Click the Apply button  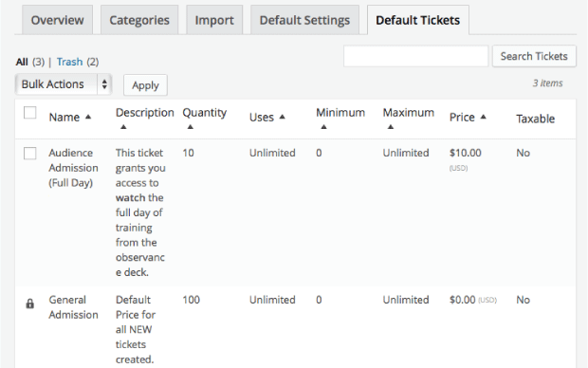click(x=145, y=85)
